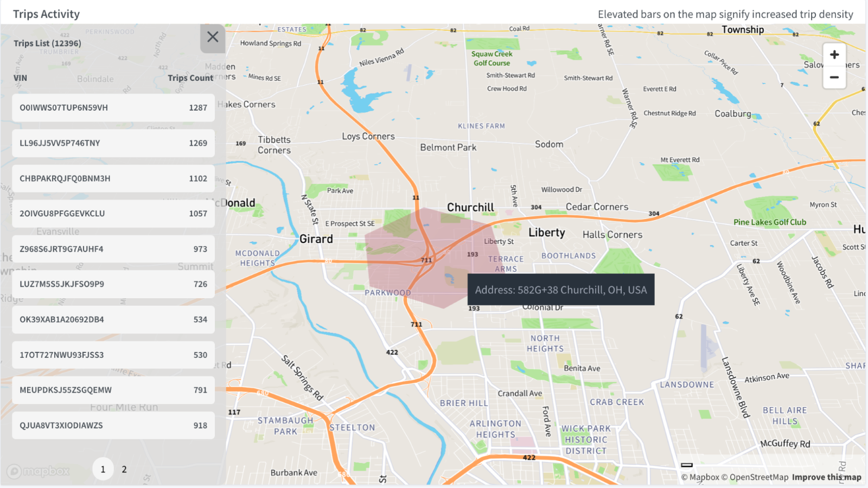This screenshot has width=868, height=488.
Task: Click the North Heights map label
Action: tap(545, 344)
